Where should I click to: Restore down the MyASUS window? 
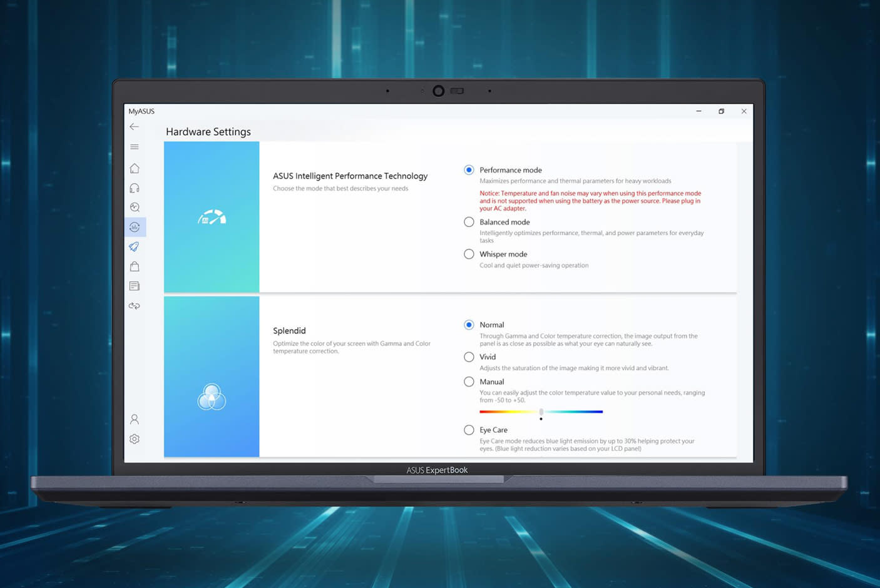pos(721,111)
